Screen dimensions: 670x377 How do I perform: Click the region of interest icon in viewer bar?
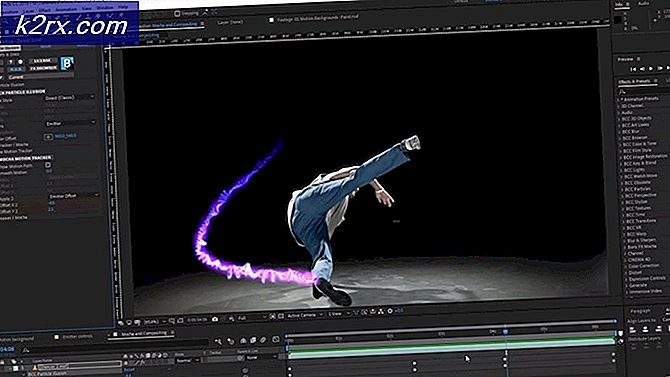(272, 316)
